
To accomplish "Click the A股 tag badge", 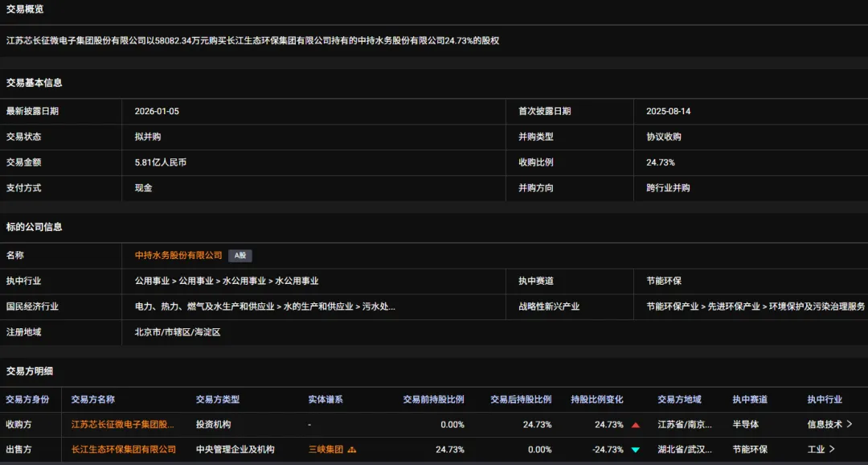I will tap(240, 256).
